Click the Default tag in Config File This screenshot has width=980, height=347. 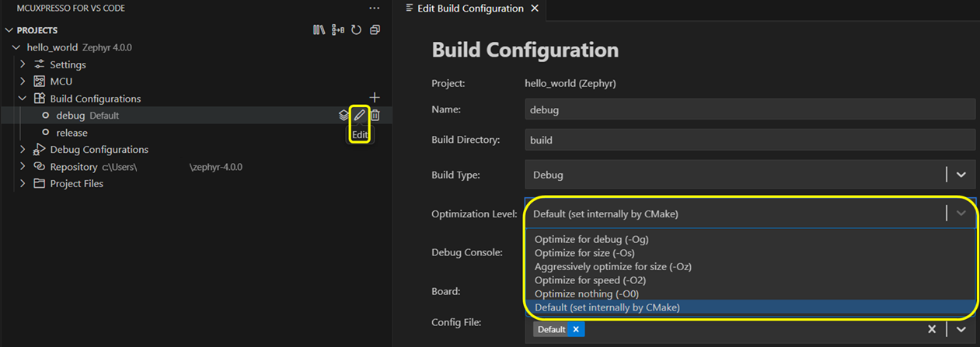point(551,329)
